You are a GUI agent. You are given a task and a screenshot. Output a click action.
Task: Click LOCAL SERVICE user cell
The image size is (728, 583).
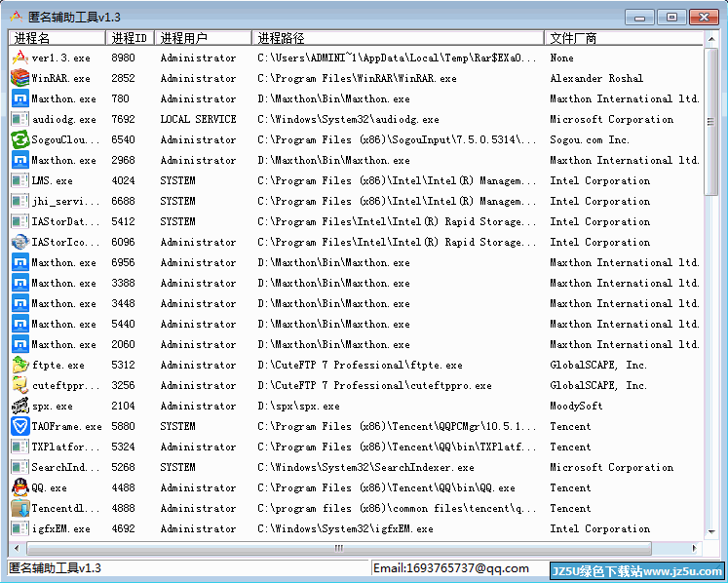tap(198, 119)
